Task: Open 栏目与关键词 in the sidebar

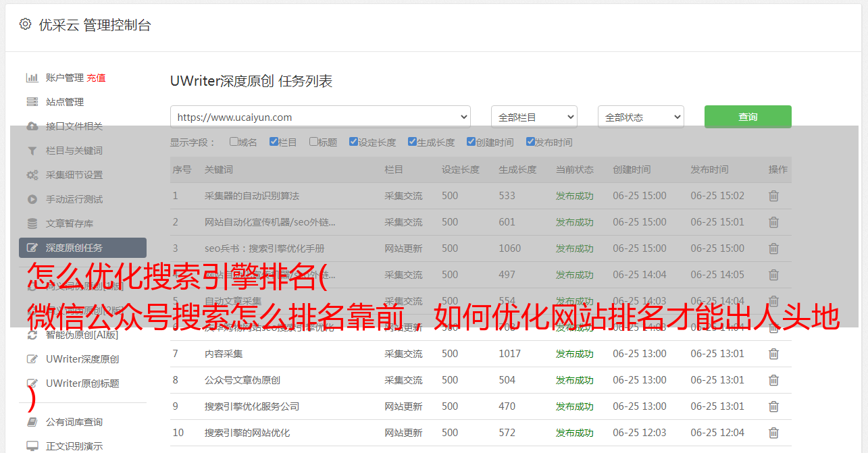Action: point(74,151)
